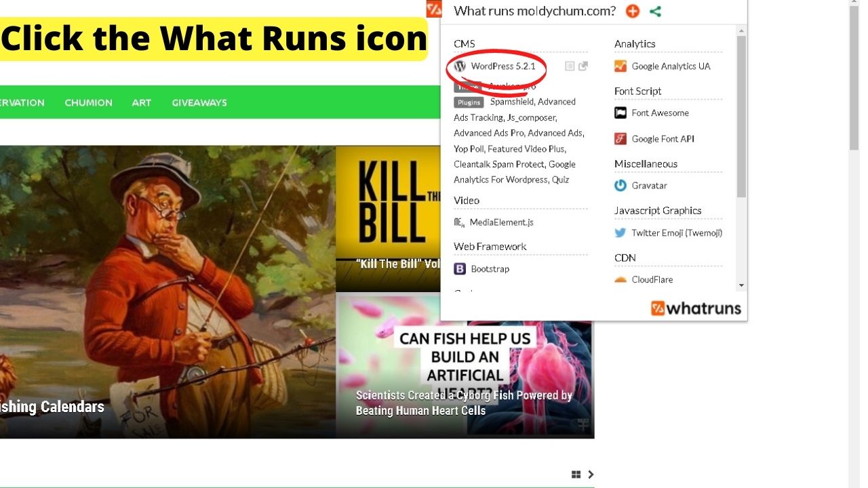Click the Miscellaneous section heading

pos(646,164)
